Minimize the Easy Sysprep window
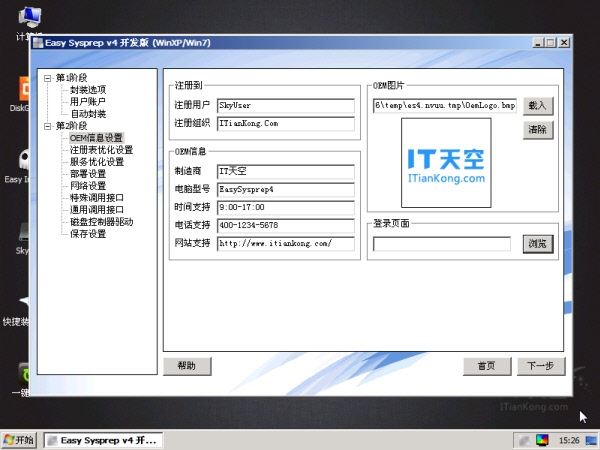Viewport: 600px width, 450px height. click(x=538, y=43)
